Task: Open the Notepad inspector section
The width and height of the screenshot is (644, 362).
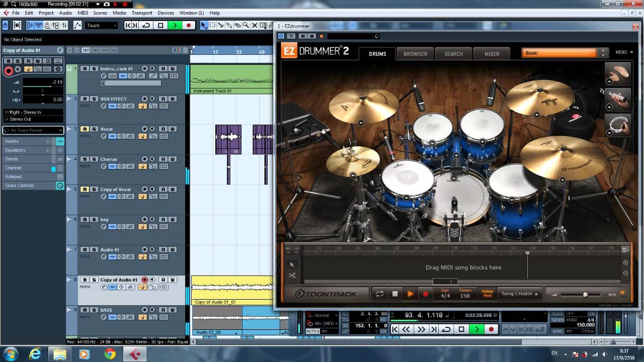Action: coord(33,176)
